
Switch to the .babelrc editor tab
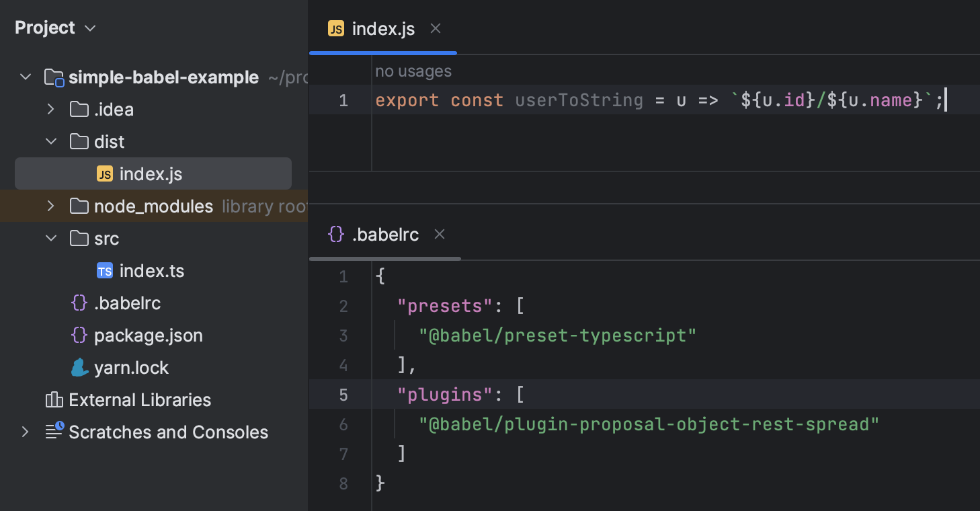click(x=385, y=234)
